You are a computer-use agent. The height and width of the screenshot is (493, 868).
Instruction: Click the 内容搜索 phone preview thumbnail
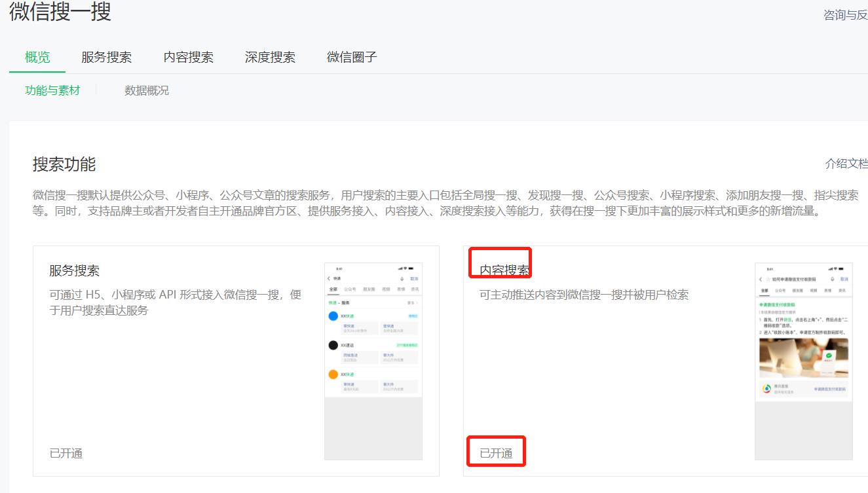coord(804,361)
